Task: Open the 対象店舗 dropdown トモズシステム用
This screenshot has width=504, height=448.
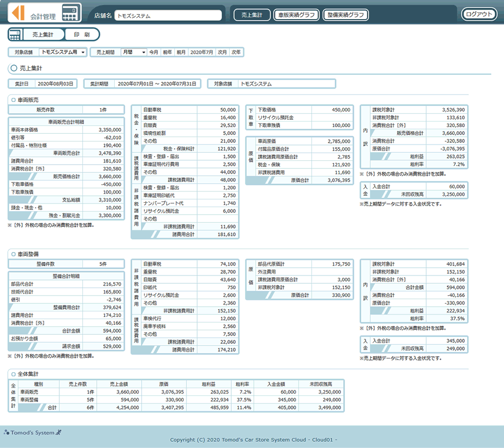Action: (63, 52)
